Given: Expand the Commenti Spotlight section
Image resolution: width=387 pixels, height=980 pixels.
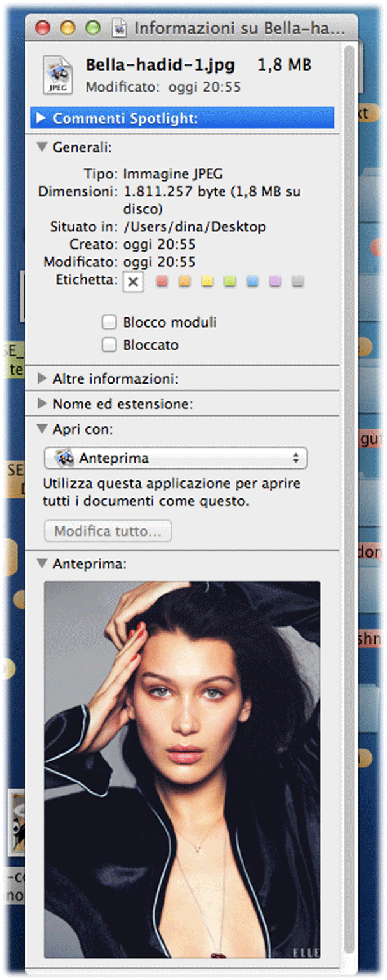Looking at the screenshot, I should pos(41,119).
